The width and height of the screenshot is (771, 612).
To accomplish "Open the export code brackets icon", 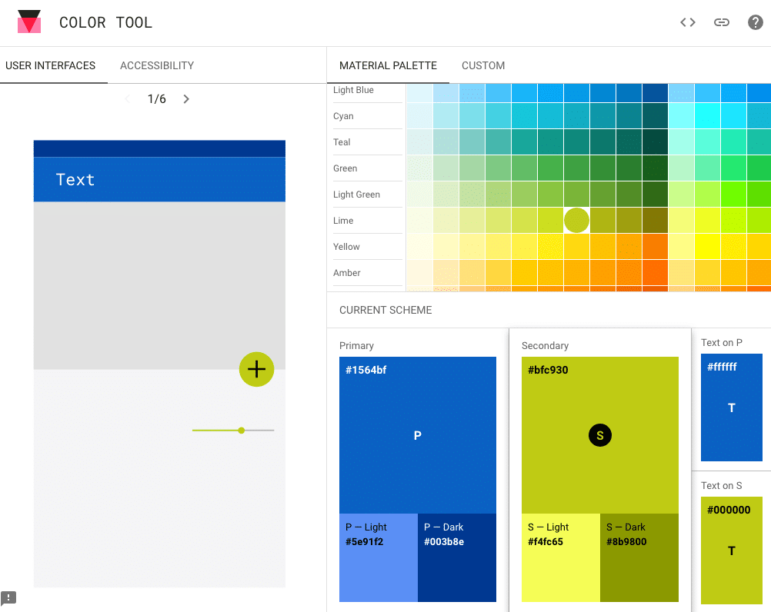I will (687, 22).
